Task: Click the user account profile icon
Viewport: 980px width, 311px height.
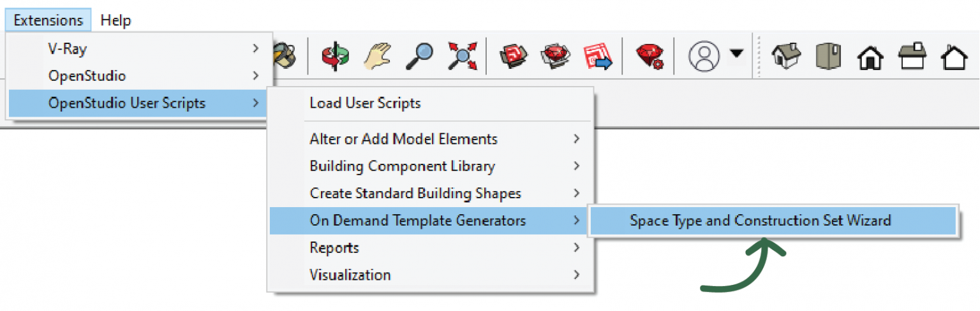Action: [x=704, y=56]
